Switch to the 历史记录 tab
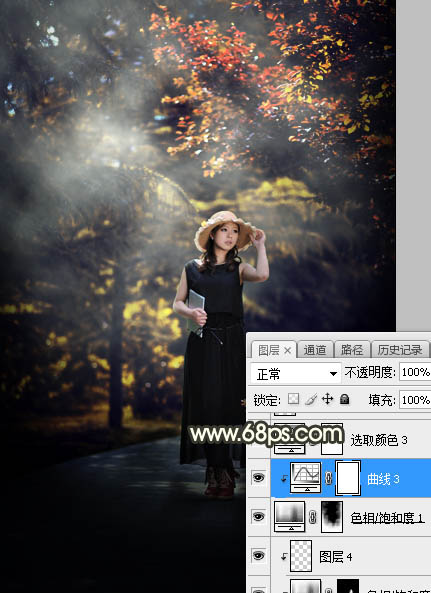Image resolution: width=431 pixels, height=593 pixels. tap(400, 350)
